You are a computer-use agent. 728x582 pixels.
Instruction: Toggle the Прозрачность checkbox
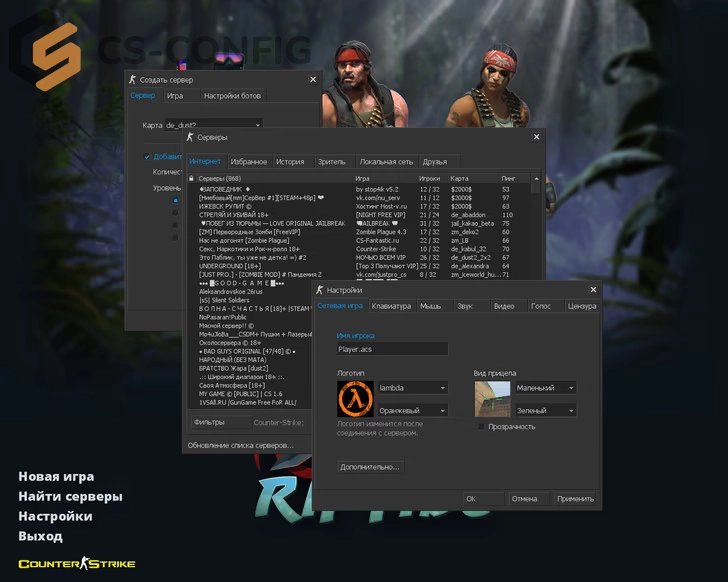point(481,427)
